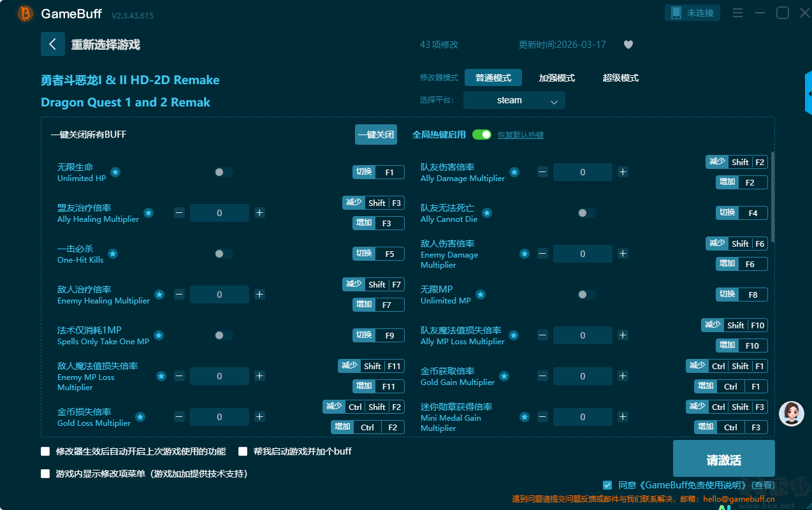Click 增加 Ctrl F1 hotkey for Gold Gain
This screenshot has height=510, width=812.
click(x=731, y=386)
